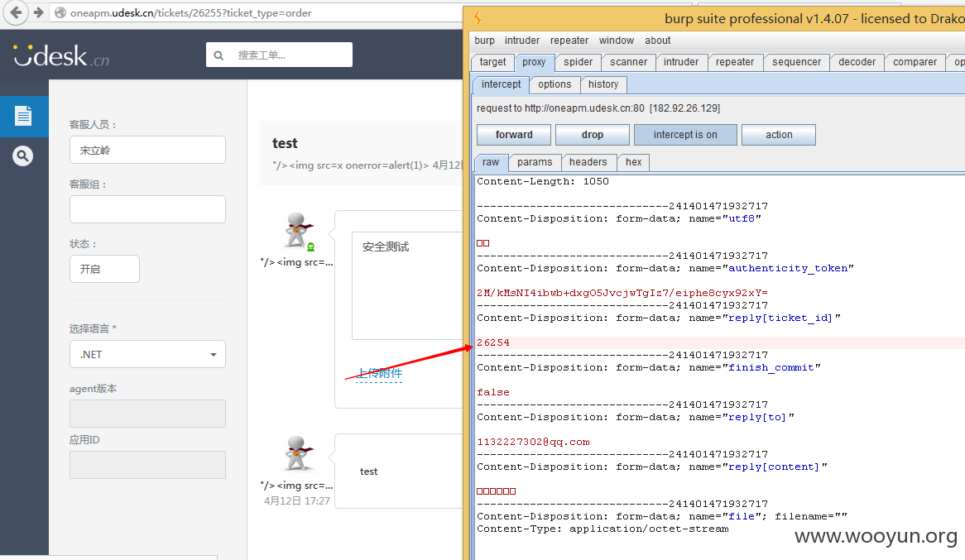Switch to the comparer tab
Screen dimensions: 965x560
click(x=915, y=62)
